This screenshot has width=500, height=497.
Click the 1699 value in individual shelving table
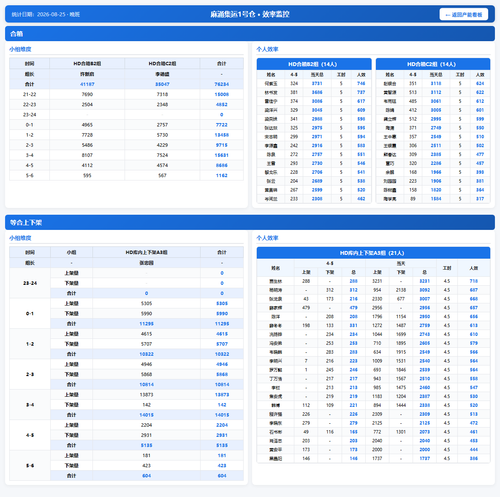(401, 334)
